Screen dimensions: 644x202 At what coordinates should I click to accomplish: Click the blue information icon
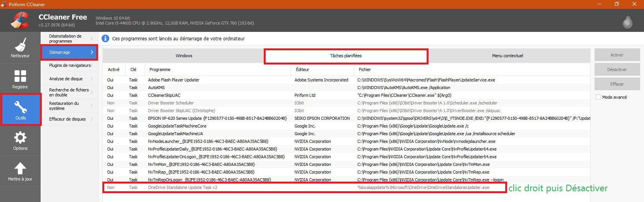click(105, 38)
